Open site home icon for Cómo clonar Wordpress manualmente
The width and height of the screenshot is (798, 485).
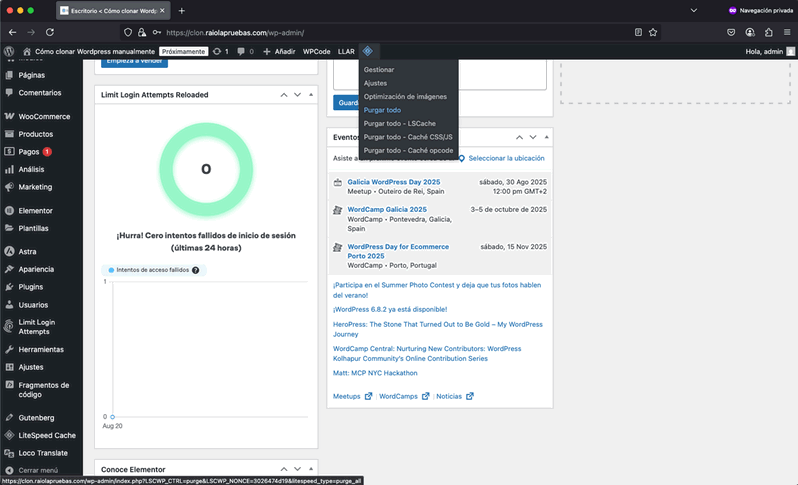[x=27, y=51]
